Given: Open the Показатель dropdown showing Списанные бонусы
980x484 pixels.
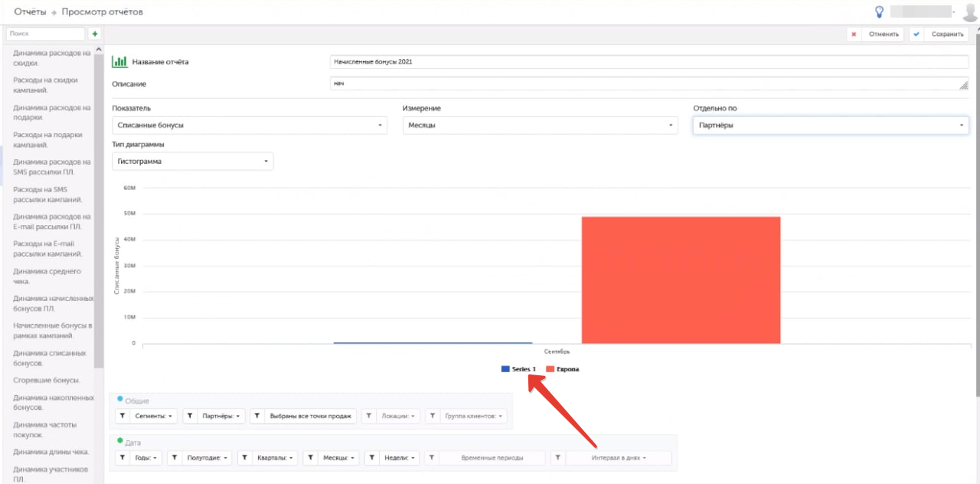Looking at the screenshot, I should 250,125.
